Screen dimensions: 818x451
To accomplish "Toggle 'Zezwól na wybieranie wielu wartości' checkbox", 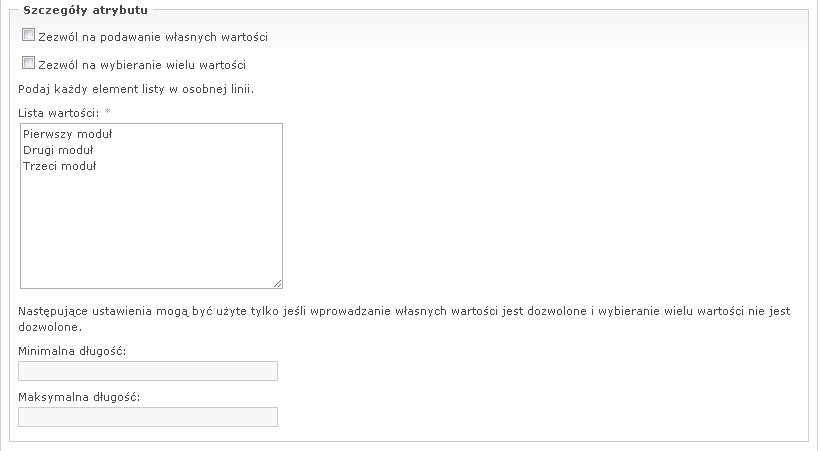I will (27, 64).
